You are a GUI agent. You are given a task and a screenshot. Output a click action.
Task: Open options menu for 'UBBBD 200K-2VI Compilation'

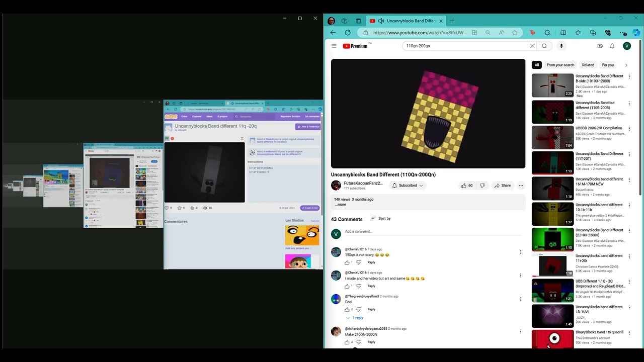(x=629, y=129)
